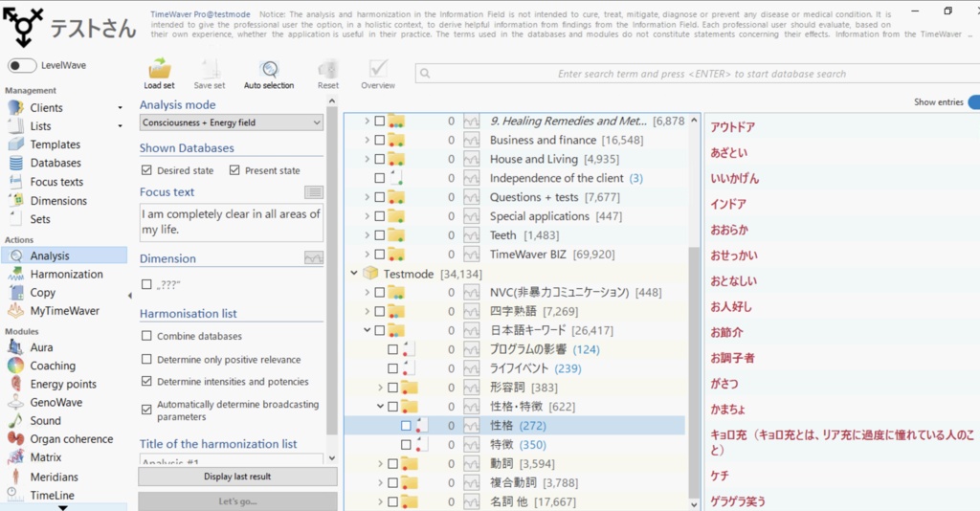Open the Databases section
This screenshot has height=511, width=980.
pyautogui.click(x=56, y=163)
